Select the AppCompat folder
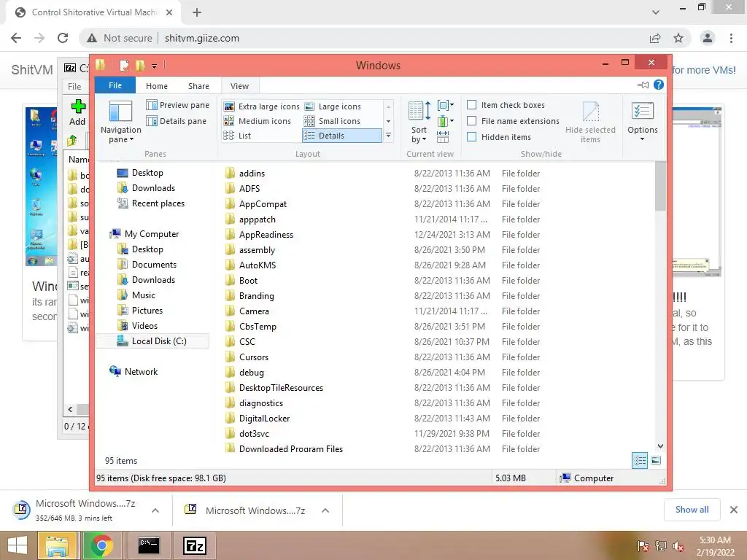 pyautogui.click(x=263, y=204)
